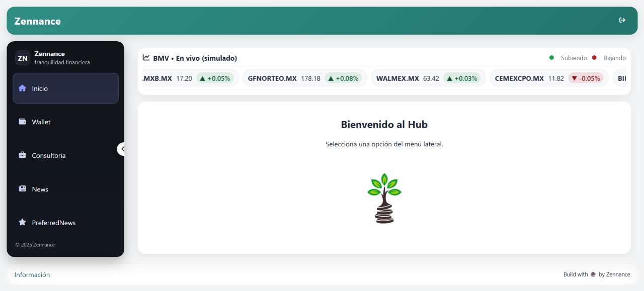Click the 17.20 price value
Image resolution: width=644 pixels, height=291 pixels.
[x=184, y=78]
